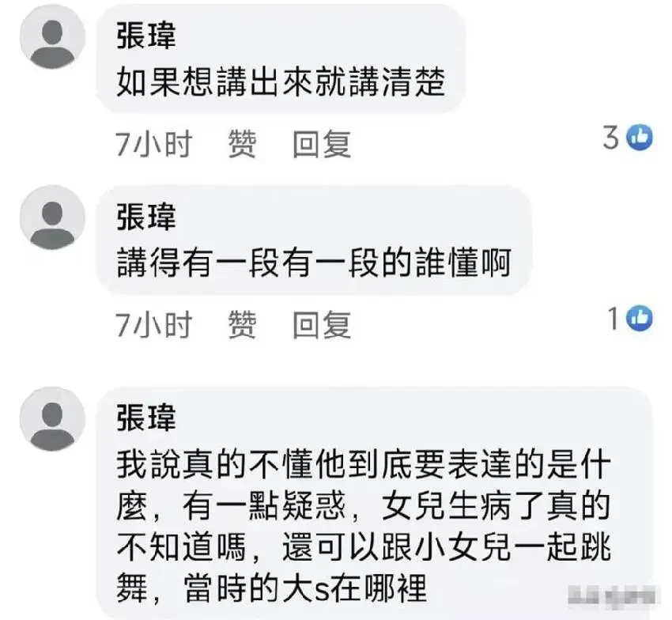Click the thumbs-up icon showing 3 likes
Screen dimensions: 672x620
point(640,138)
